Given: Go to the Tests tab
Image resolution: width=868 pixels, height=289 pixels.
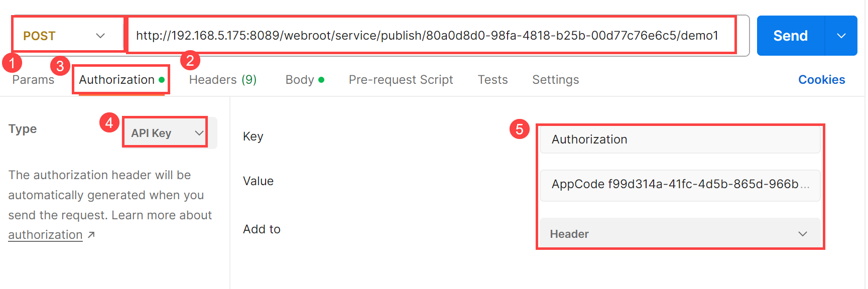Looking at the screenshot, I should point(492,80).
